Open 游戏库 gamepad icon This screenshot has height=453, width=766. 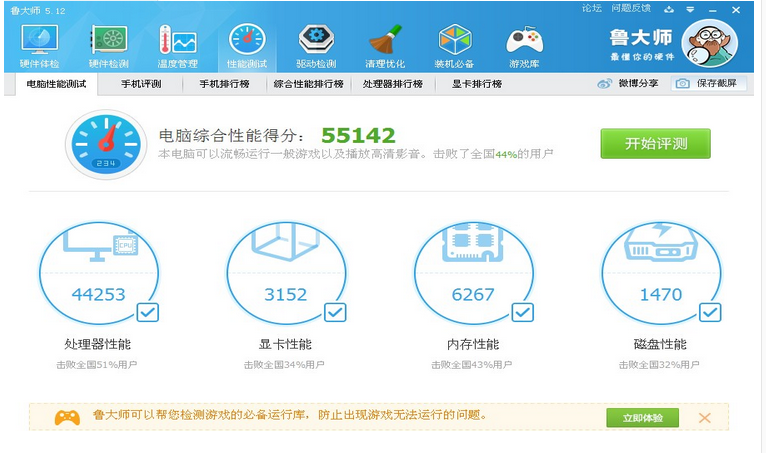pos(524,40)
